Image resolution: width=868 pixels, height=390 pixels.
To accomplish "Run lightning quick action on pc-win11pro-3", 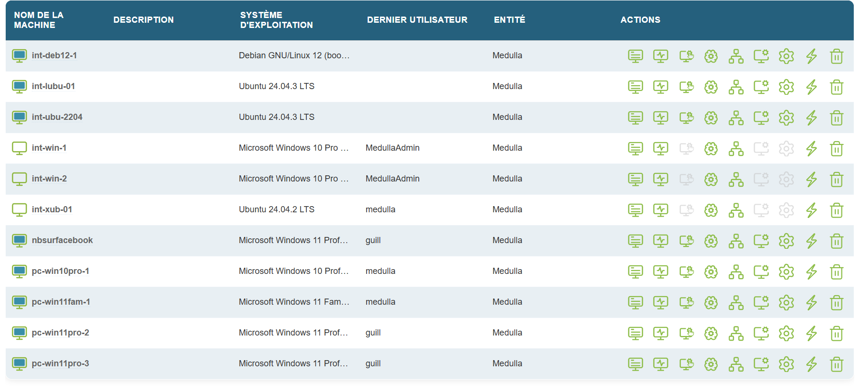I will coord(811,364).
